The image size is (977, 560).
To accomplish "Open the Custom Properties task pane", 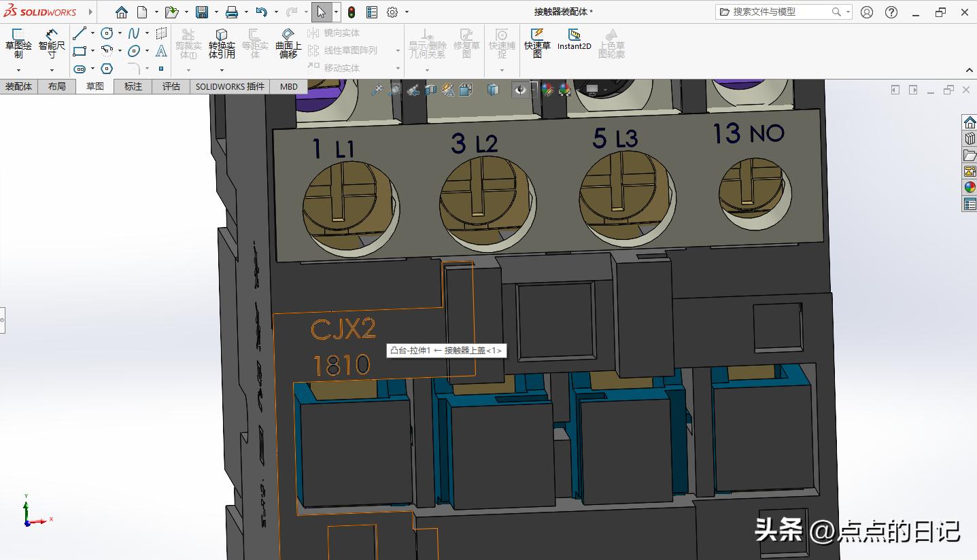I will [x=970, y=204].
